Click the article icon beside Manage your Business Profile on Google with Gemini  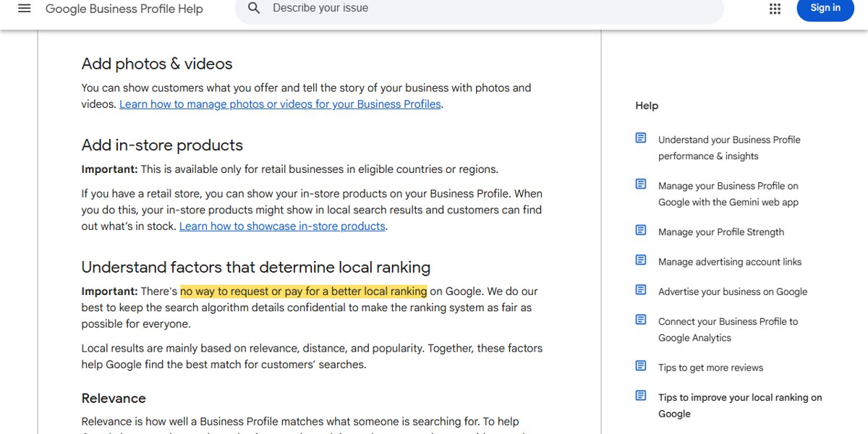pos(641,184)
